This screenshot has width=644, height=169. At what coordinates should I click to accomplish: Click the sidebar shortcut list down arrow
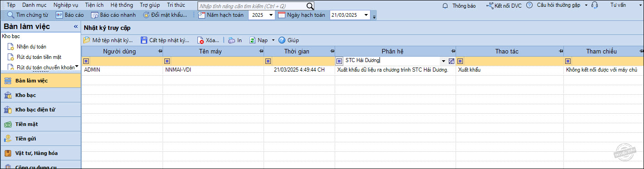[x=77, y=66]
